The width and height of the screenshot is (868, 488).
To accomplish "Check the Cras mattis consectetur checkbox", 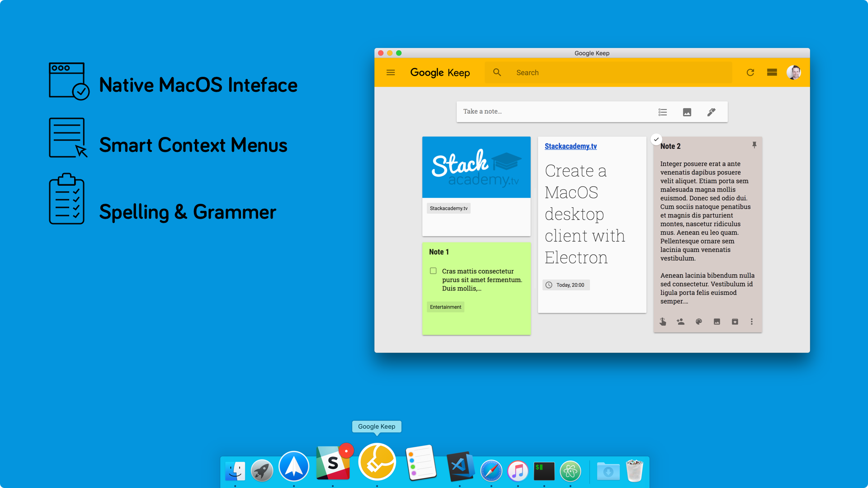I will click(433, 271).
